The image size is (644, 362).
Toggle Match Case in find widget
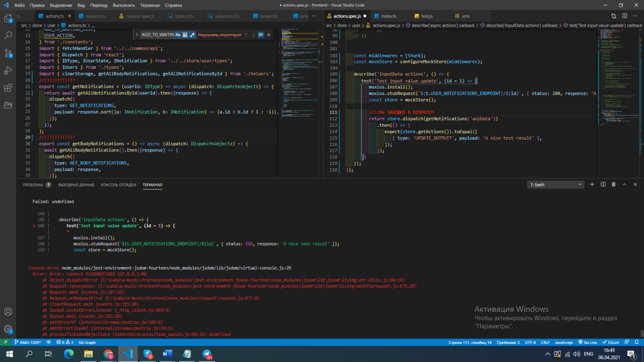click(178, 35)
